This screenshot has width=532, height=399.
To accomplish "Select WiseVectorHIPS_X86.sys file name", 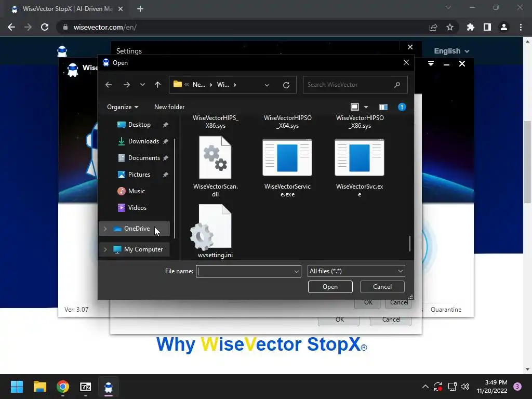I will click(x=216, y=122).
